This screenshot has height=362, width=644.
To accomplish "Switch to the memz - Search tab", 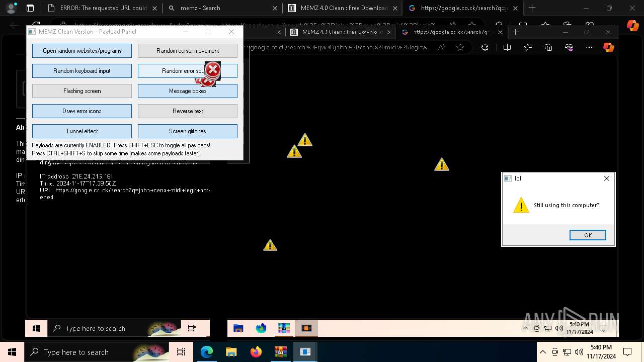I will click(x=221, y=8).
